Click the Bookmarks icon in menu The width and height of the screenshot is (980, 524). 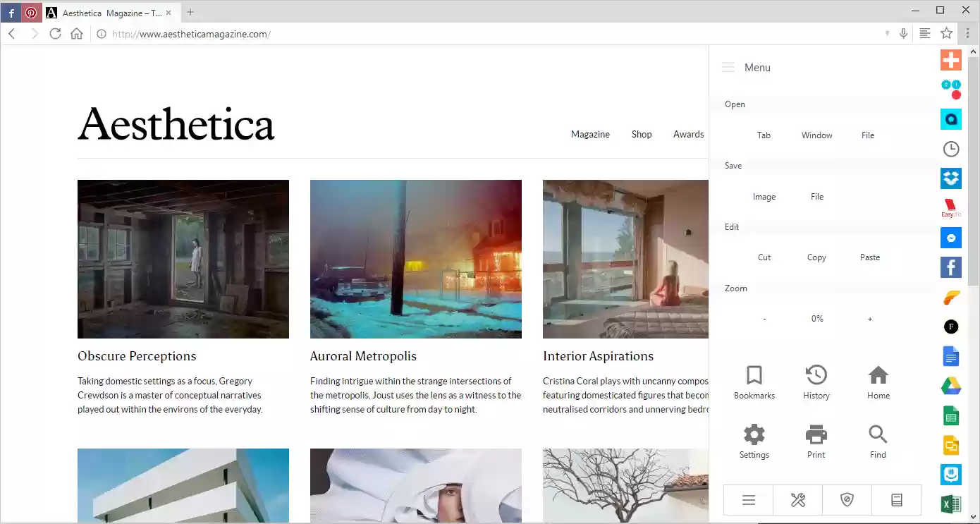tap(754, 382)
